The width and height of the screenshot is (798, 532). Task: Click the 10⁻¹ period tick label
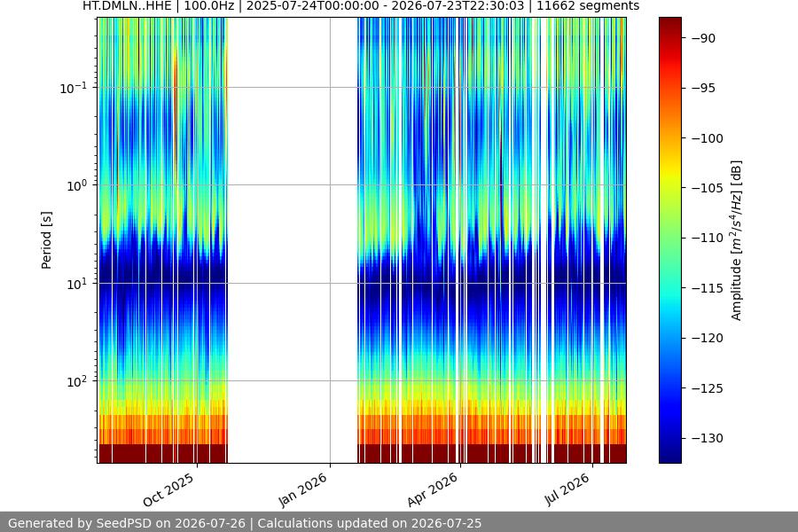[x=73, y=88]
